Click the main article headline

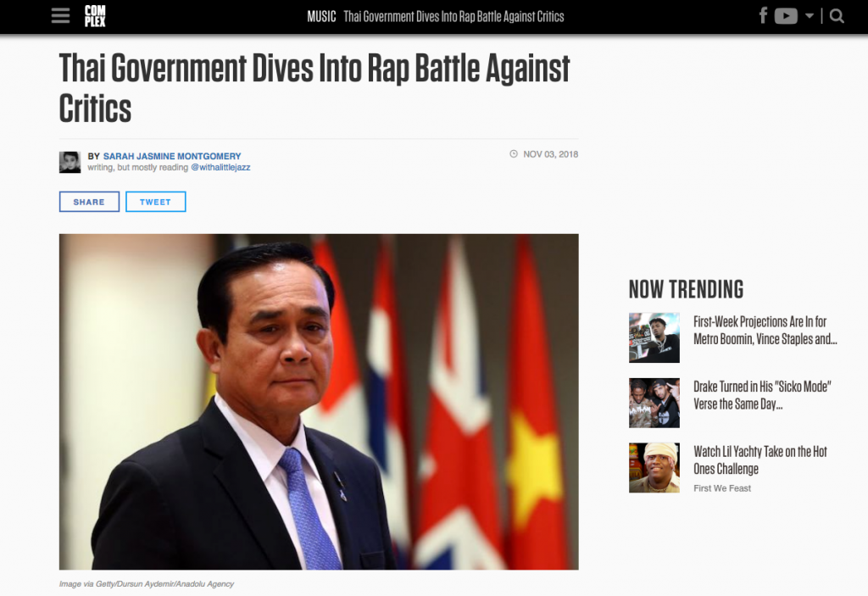(x=314, y=88)
